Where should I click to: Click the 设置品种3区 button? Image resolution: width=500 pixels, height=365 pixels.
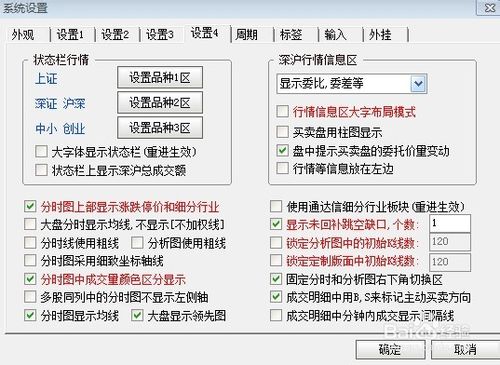pyautogui.click(x=160, y=128)
